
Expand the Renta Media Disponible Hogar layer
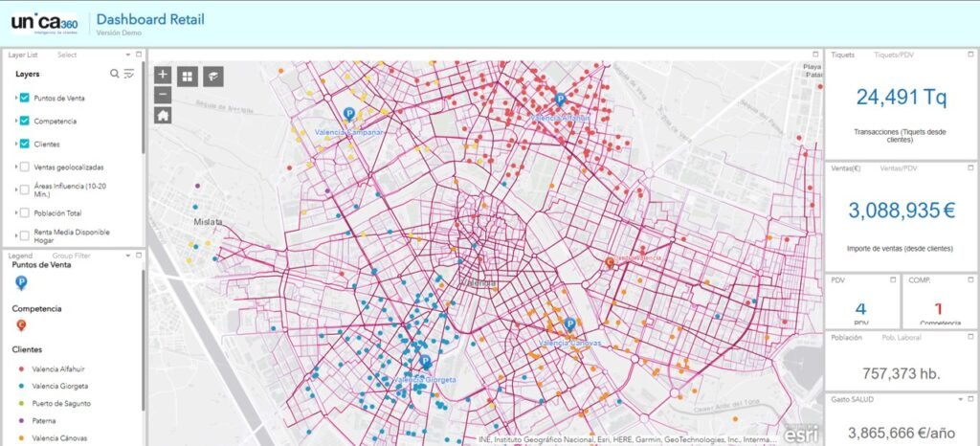15,235
